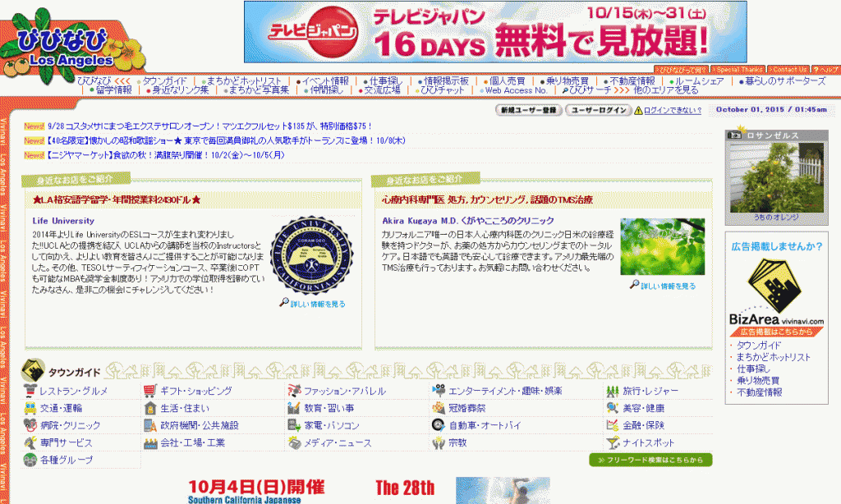Open the living and housing icon

[150, 408]
